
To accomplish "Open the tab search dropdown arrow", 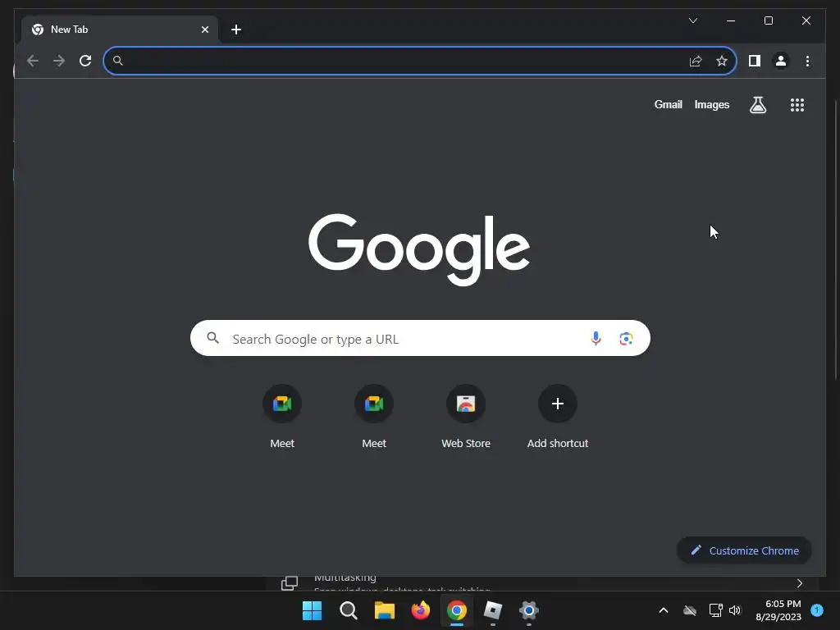I will (x=692, y=21).
